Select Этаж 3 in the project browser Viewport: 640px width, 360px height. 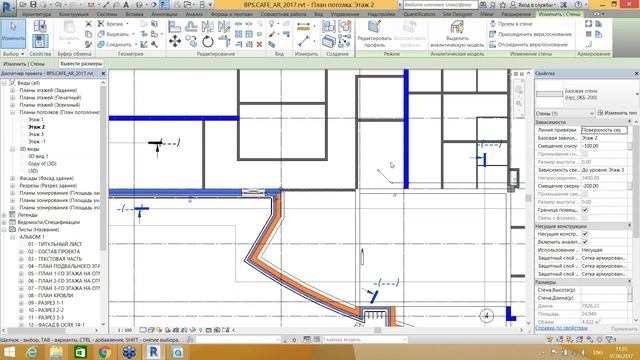coord(36,134)
